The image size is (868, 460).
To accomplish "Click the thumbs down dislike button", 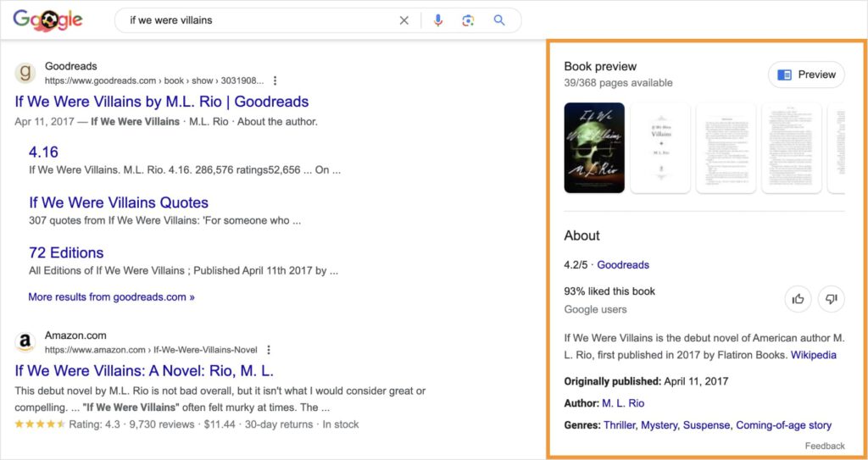I will click(x=831, y=298).
